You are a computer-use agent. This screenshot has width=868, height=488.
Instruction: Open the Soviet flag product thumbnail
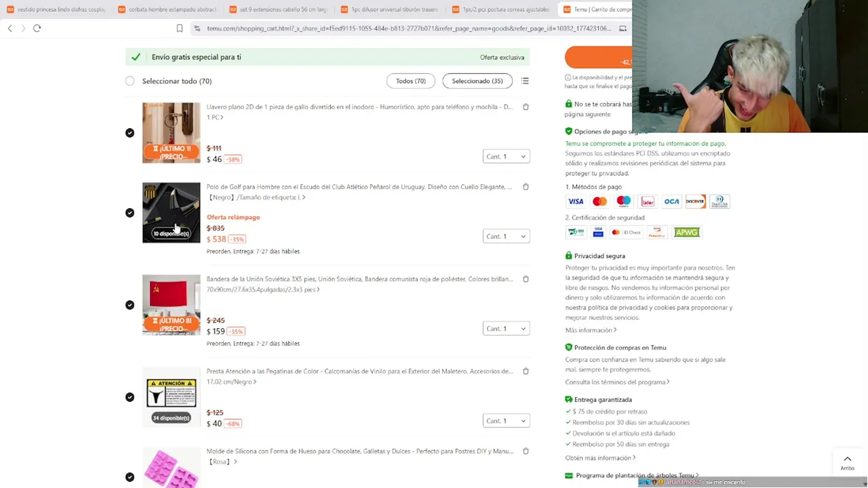(172, 305)
